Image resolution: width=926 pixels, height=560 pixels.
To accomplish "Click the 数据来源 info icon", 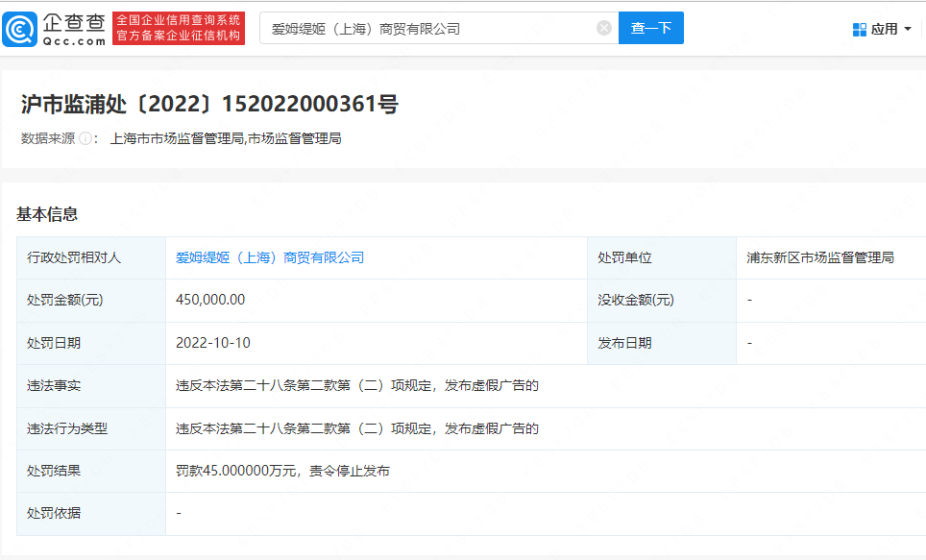I will point(85,139).
